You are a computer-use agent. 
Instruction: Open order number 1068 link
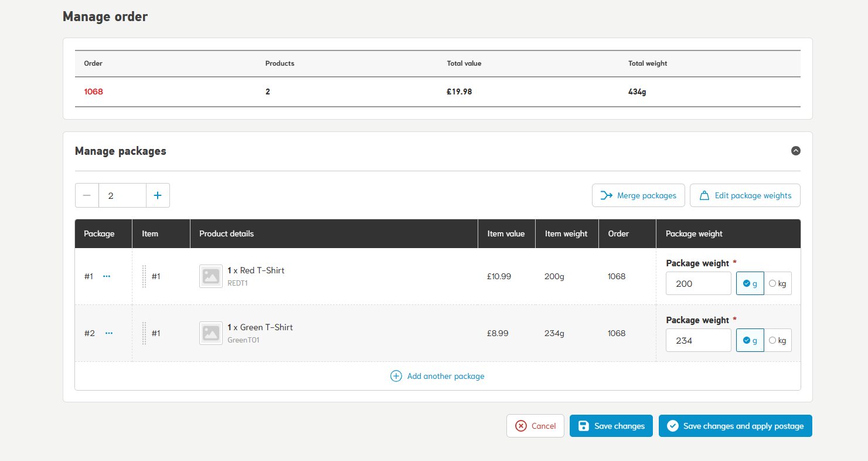(x=93, y=91)
